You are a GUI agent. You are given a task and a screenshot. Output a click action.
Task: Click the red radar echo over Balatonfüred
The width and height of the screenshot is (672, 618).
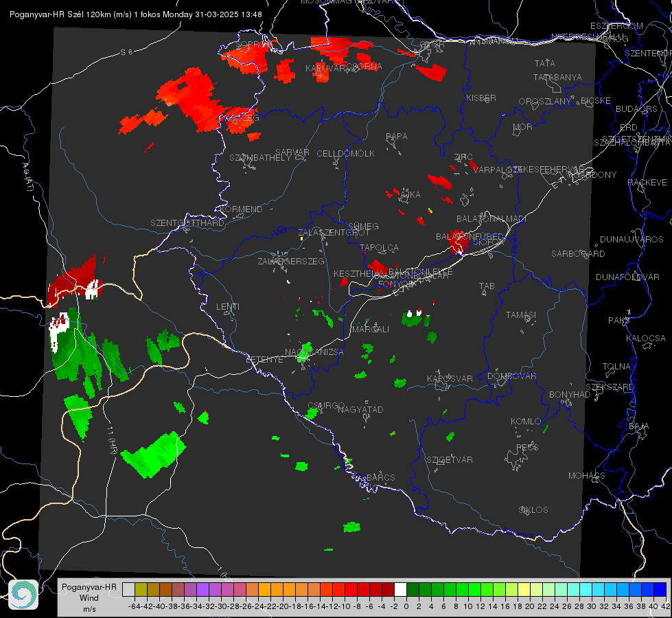(x=459, y=242)
